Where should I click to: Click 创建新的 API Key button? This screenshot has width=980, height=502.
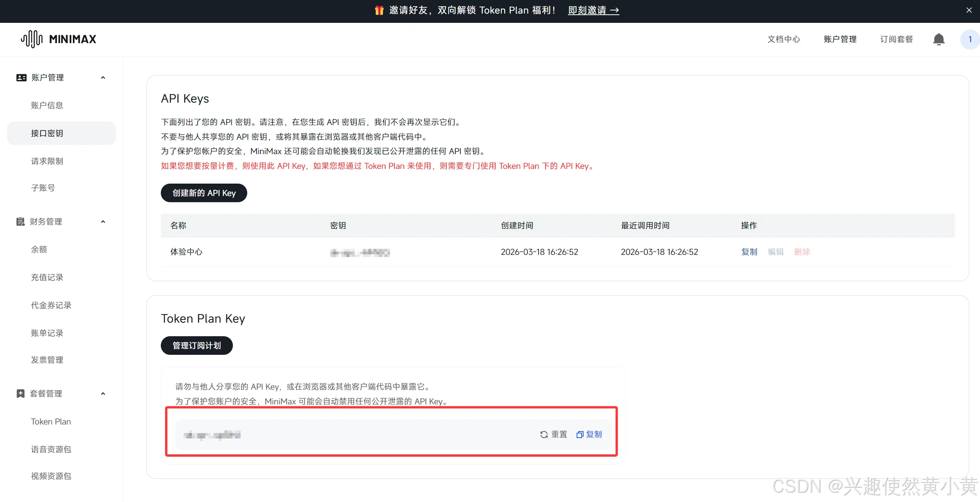pos(204,193)
